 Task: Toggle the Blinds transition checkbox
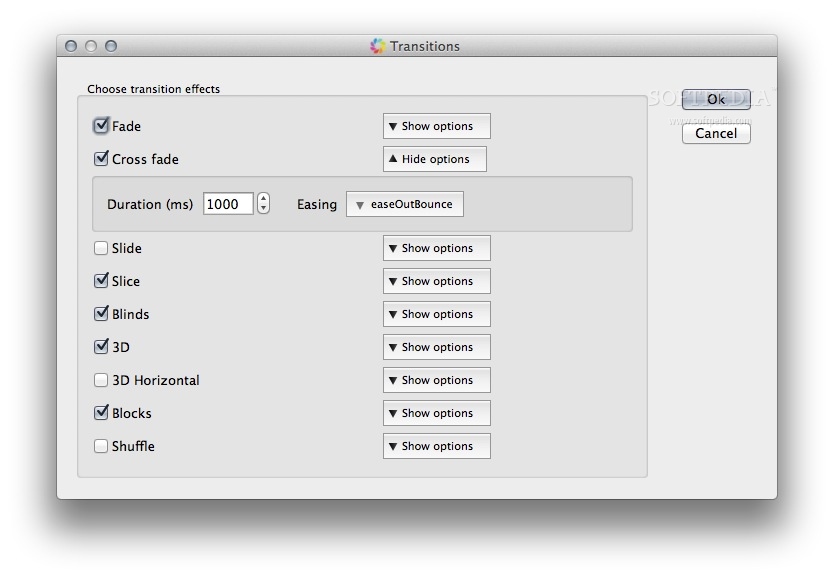tap(101, 314)
